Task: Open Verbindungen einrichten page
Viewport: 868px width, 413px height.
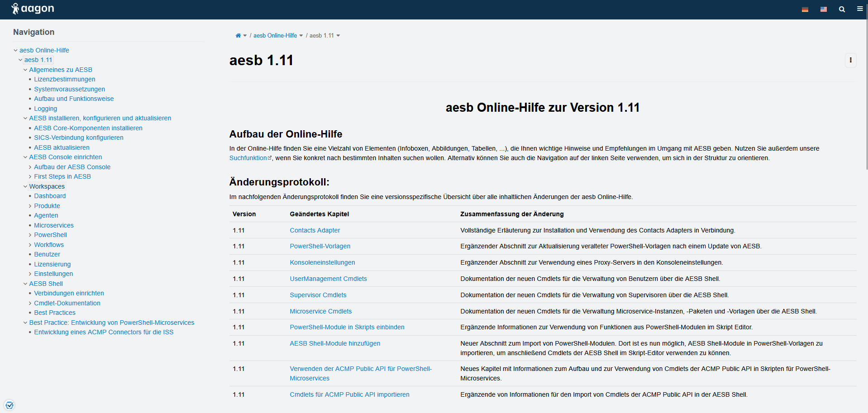Action: click(x=69, y=293)
